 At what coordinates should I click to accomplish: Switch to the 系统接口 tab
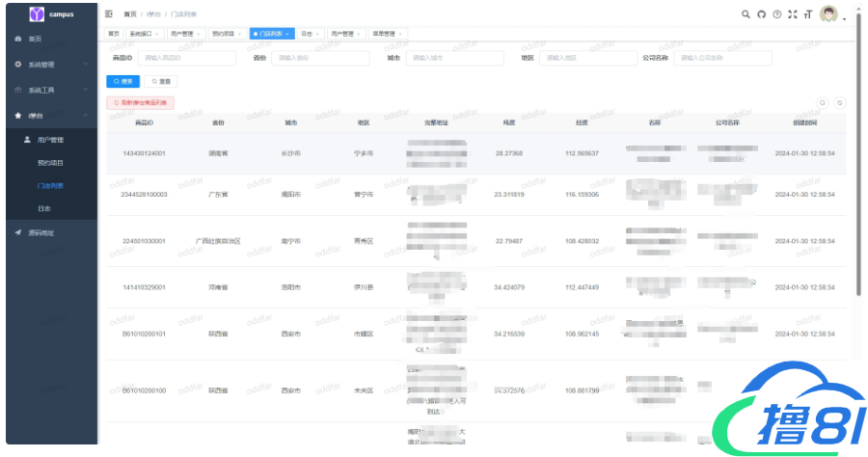pyautogui.click(x=141, y=34)
